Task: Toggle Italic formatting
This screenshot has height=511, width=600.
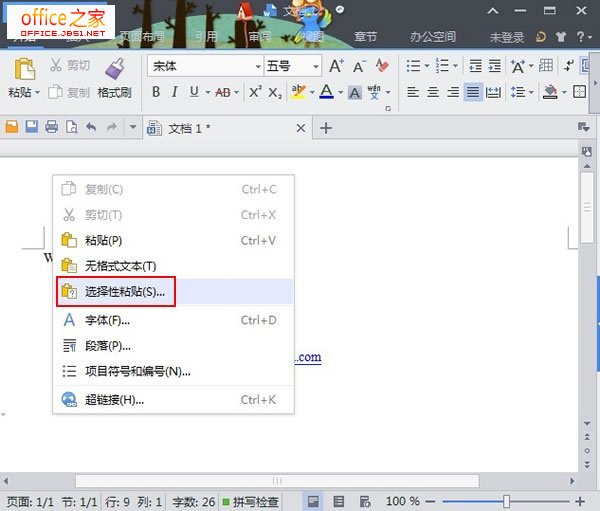Action: click(x=174, y=92)
